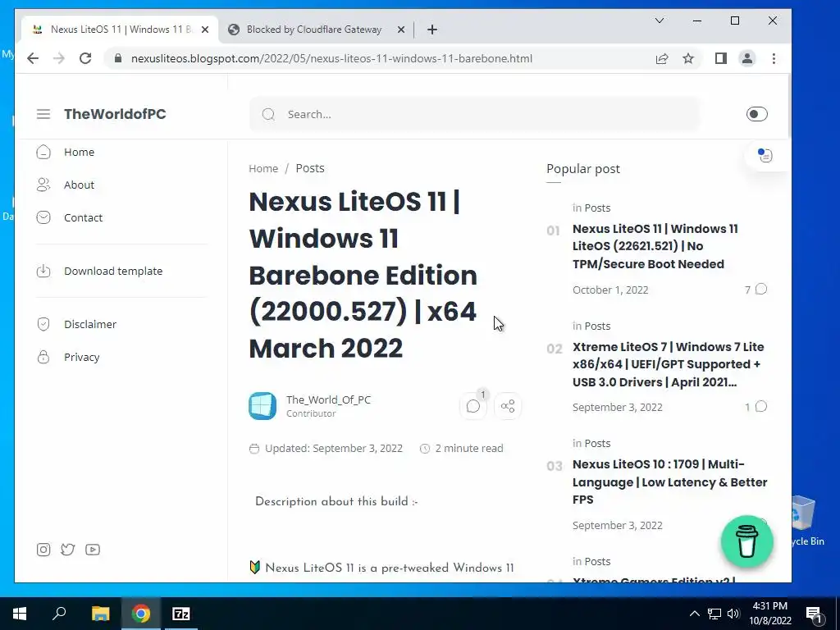Click the Home breadcrumb link
Screen dimensions: 840x630
tap(263, 168)
